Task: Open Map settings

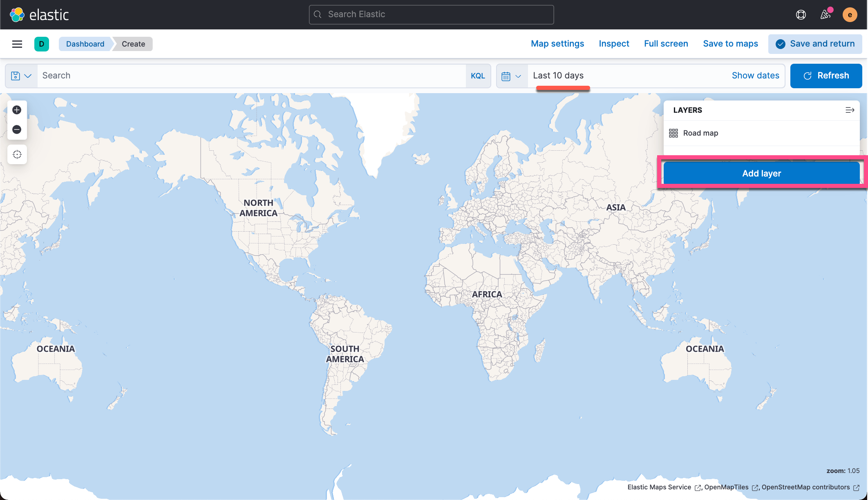Action: tap(557, 43)
